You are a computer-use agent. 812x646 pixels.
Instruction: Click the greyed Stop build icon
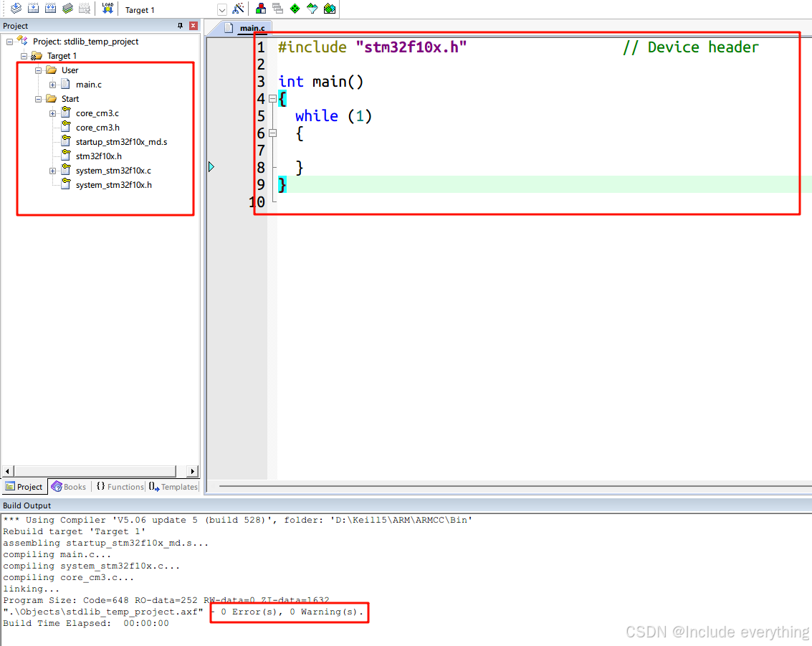coord(85,9)
